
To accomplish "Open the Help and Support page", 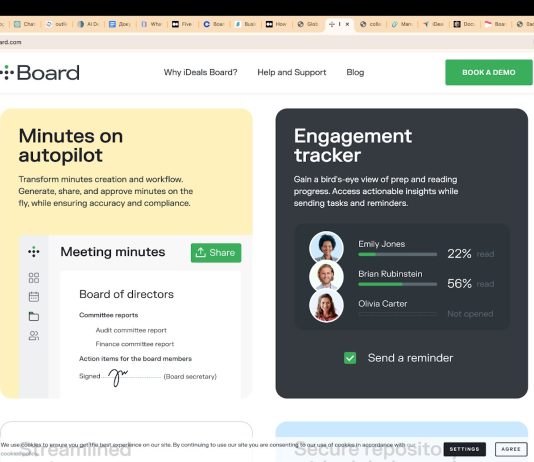I will point(292,72).
